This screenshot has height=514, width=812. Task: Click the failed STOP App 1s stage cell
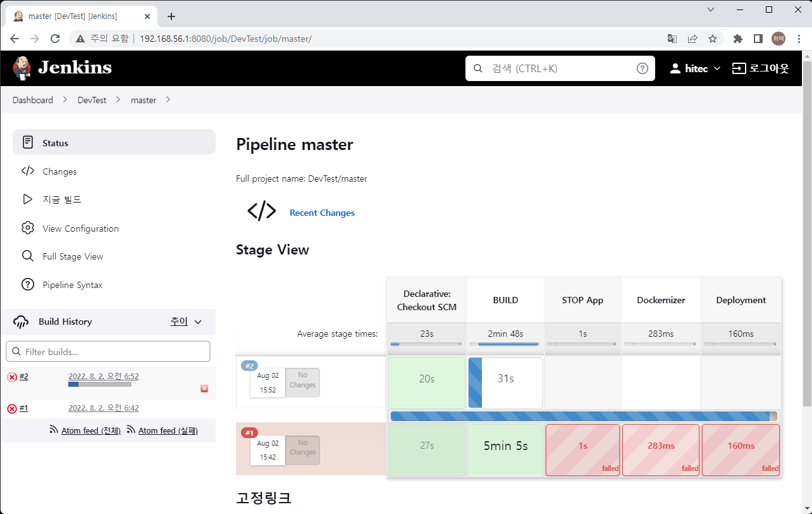[x=583, y=449]
